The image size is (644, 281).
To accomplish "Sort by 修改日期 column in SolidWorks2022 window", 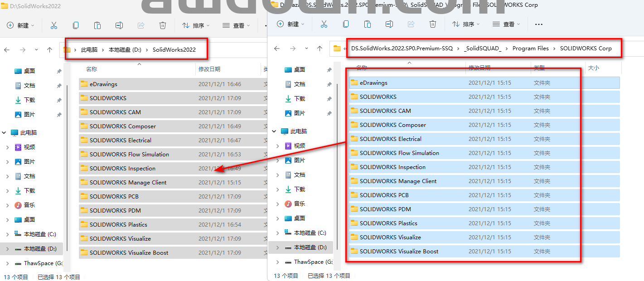I will [209, 69].
